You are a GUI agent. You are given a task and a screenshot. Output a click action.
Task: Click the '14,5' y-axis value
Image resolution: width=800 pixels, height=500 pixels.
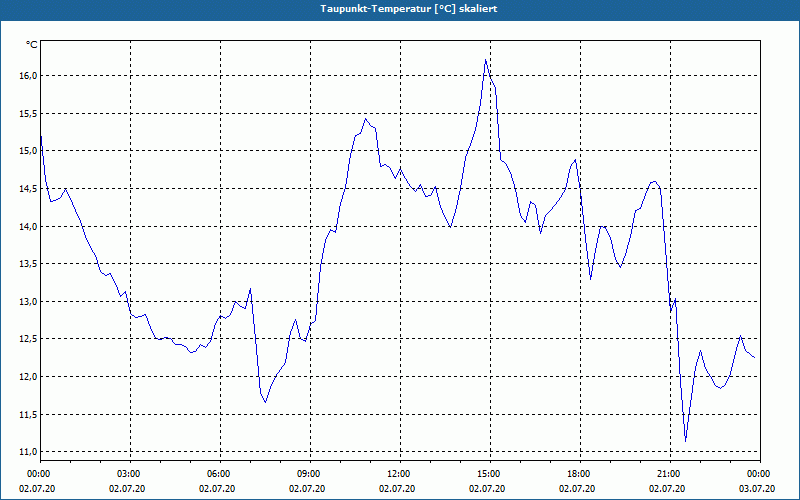29,188
